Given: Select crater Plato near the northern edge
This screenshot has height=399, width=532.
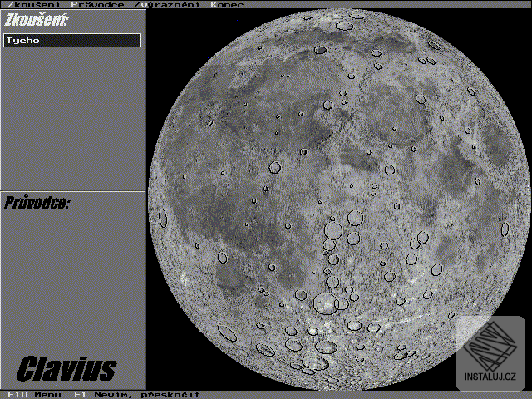Looking at the screenshot, I should 320,50.
